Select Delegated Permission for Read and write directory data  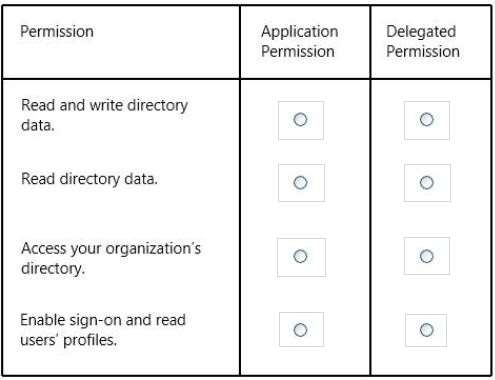point(427,119)
